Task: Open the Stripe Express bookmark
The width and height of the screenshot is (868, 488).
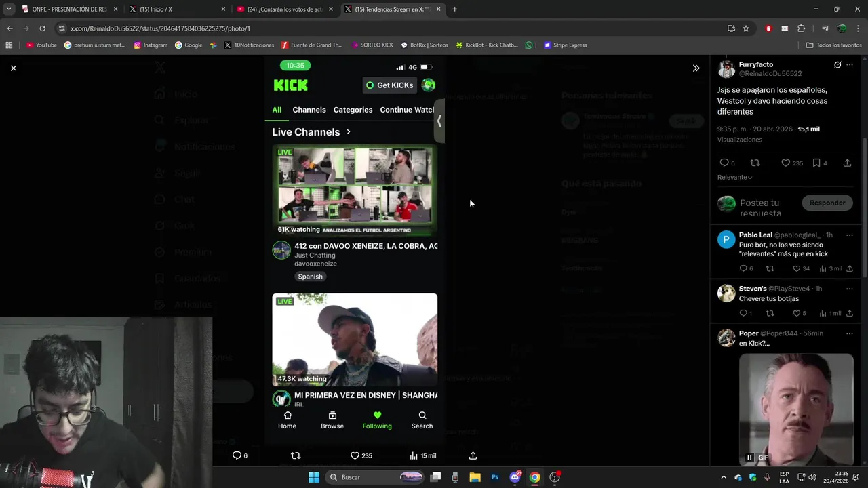Action: [x=566, y=45]
